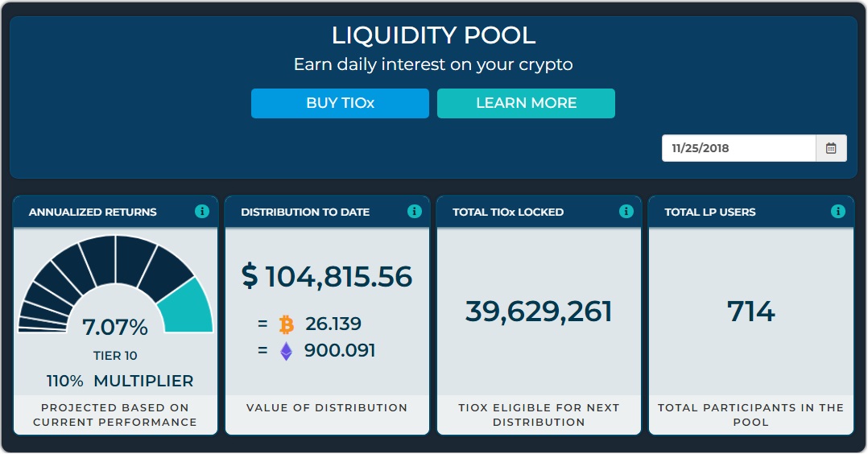Viewport: 868px width, 454px height.
Task: Click the 26.139 Bitcoin value
Action: click(x=333, y=324)
